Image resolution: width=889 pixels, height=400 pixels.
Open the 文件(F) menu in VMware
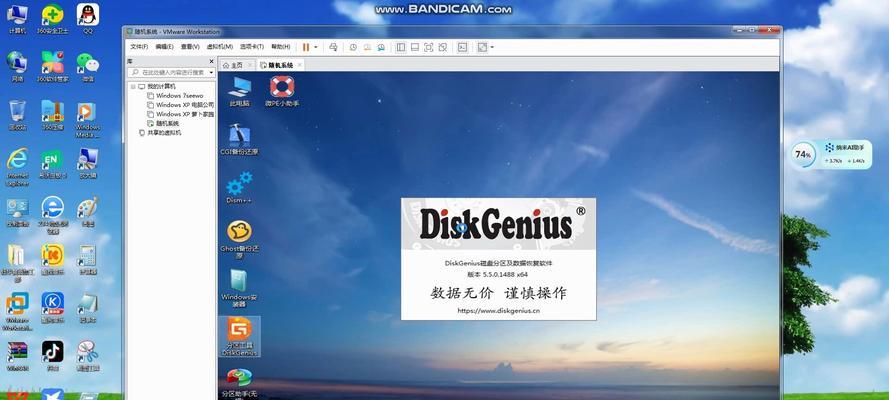click(139, 47)
